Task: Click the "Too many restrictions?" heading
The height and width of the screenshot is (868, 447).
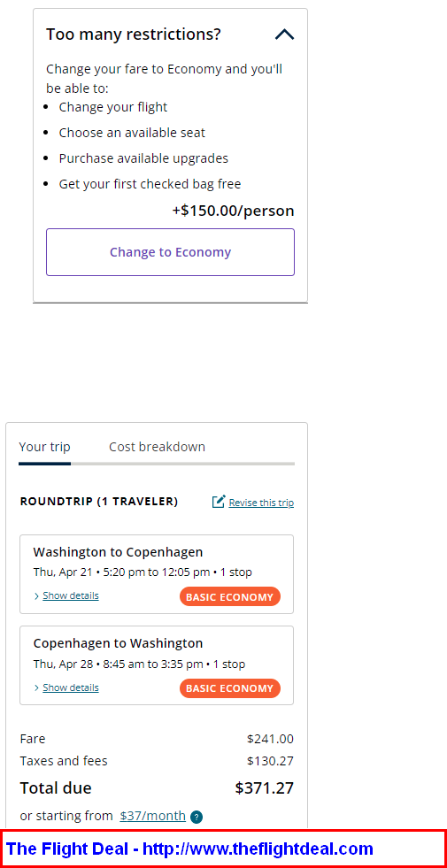Action: (x=134, y=35)
